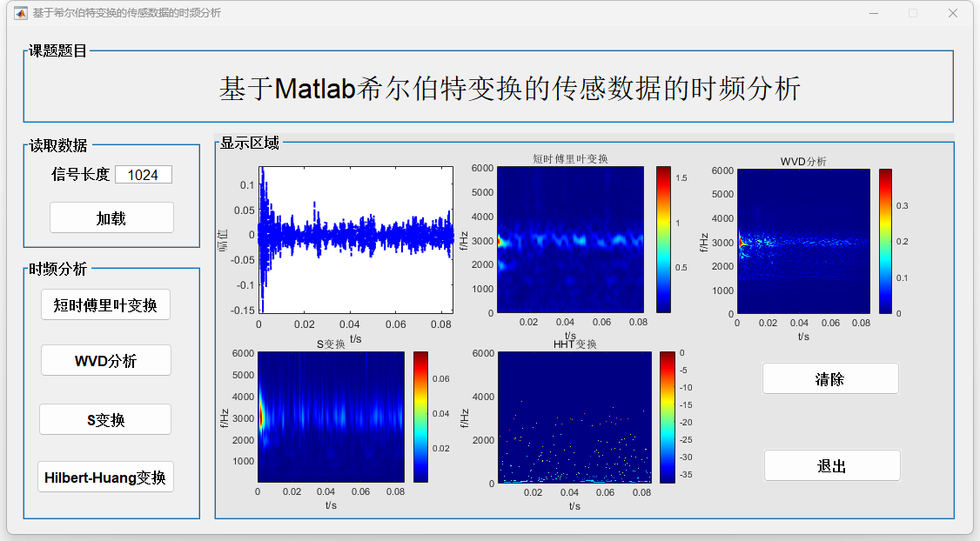The image size is (980, 541).
Task: Click the MATLAB icon in the title bar
Action: pos(21,13)
